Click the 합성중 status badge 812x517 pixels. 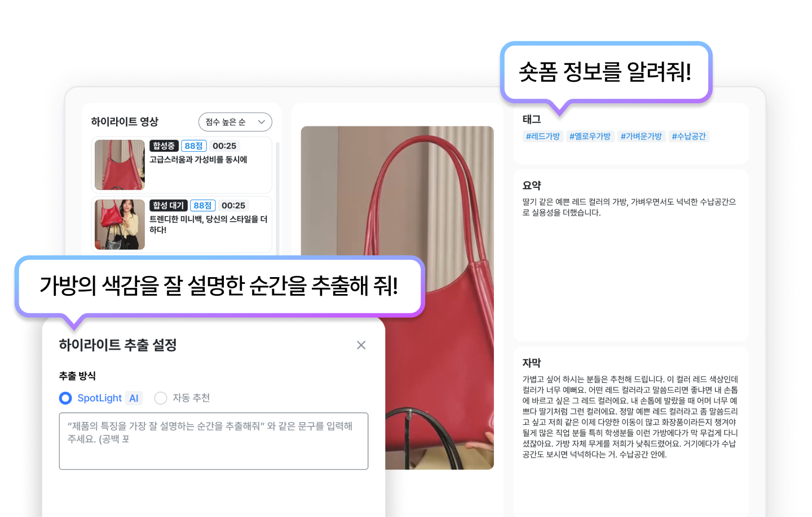[164, 146]
